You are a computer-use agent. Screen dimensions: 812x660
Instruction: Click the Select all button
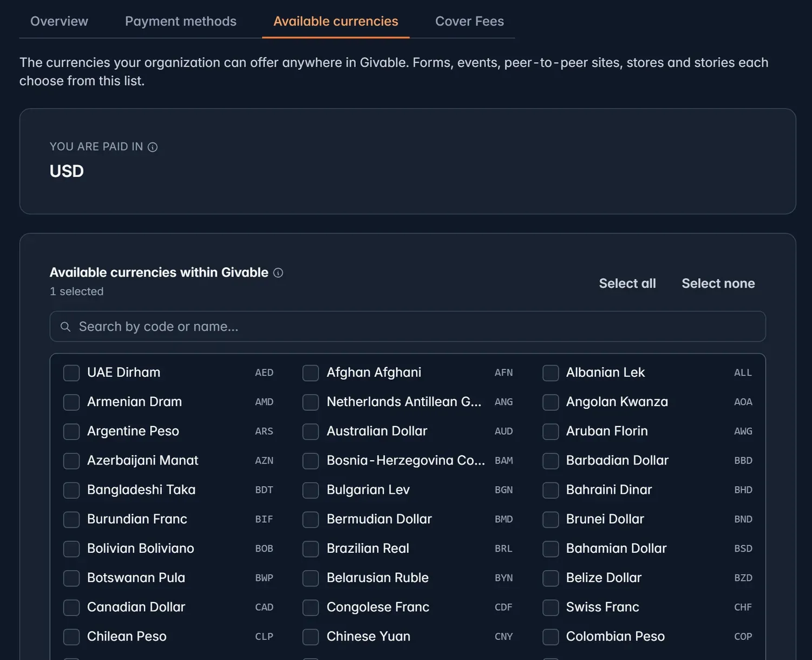627,283
